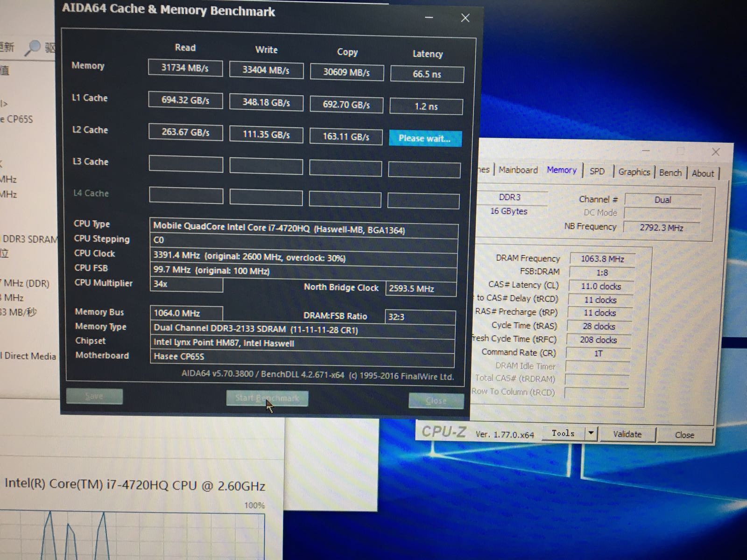747x560 pixels.
Task: Click the empty L4 Cache Read result box
Action: (186, 195)
